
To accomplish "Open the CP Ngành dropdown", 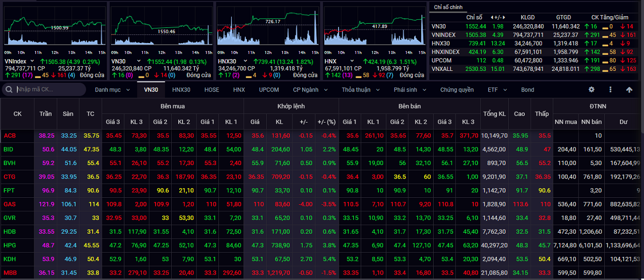I will pos(310,90).
